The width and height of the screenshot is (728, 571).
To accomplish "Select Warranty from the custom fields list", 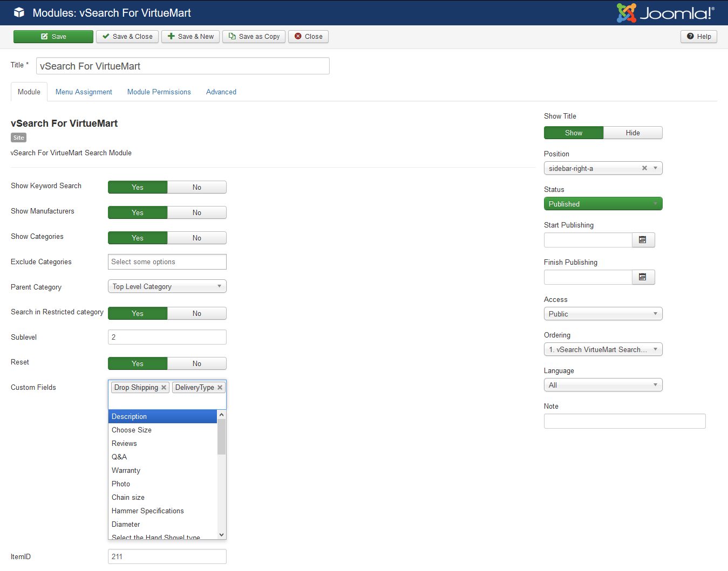I will [x=126, y=470].
